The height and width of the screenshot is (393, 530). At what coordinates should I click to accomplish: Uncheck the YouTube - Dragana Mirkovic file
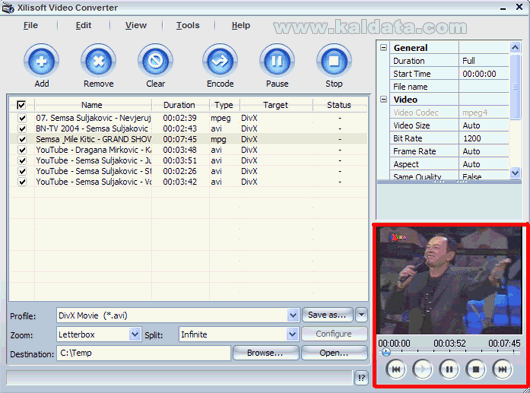pos(22,150)
